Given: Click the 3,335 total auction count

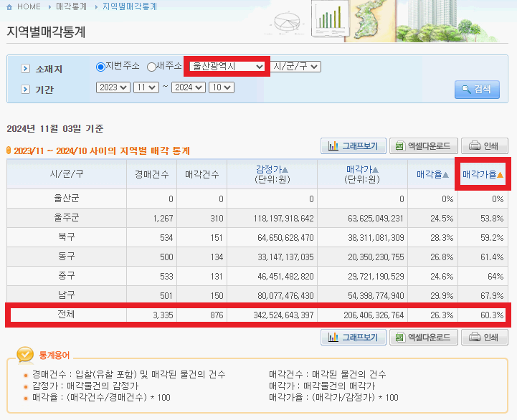Looking at the screenshot, I should [163, 315].
